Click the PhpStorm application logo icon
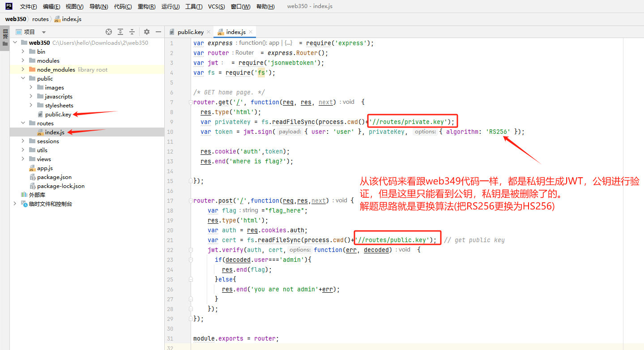Image resolution: width=644 pixels, height=350 pixels. (x=9, y=6)
